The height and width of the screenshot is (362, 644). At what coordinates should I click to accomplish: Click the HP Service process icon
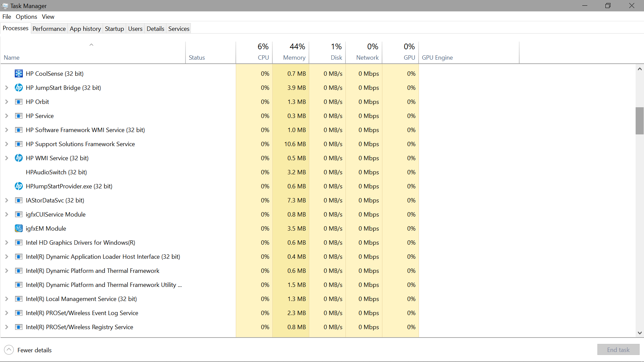(19, 116)
